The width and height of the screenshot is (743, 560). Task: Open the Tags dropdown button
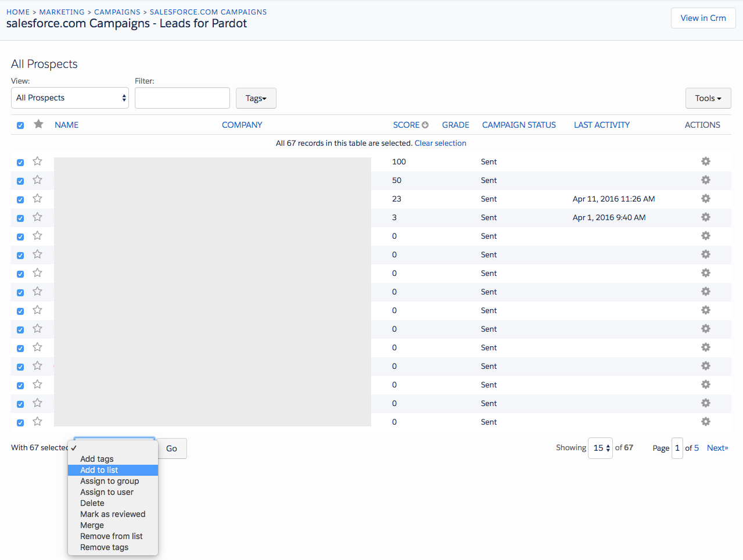(x=256, y=98)
